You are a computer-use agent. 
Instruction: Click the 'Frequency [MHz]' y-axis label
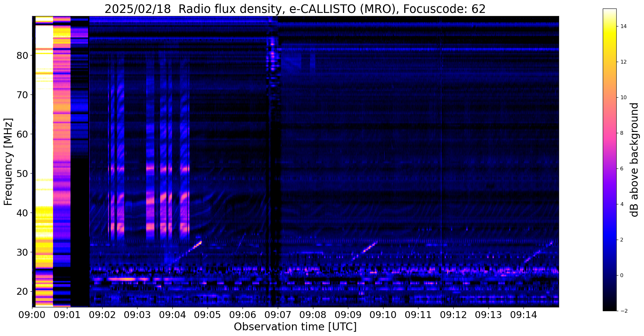click(8, 162)
